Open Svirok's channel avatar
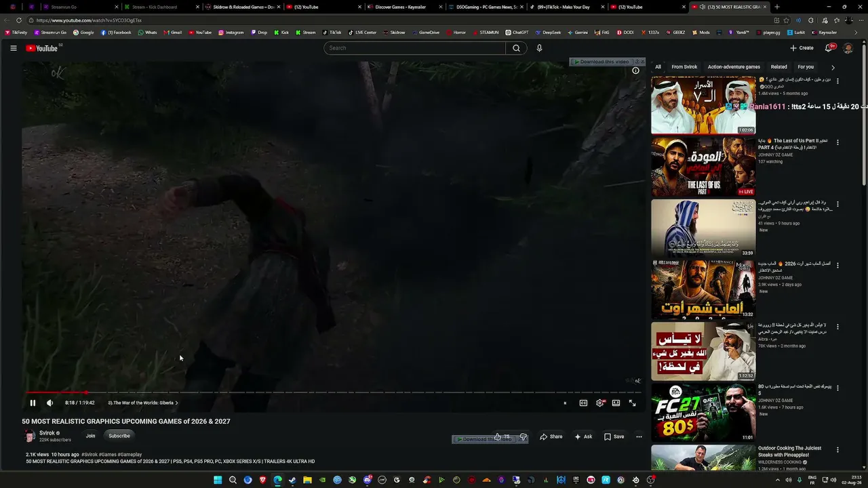The width and height of the screenshot is (868, 488). pos(30,436)
